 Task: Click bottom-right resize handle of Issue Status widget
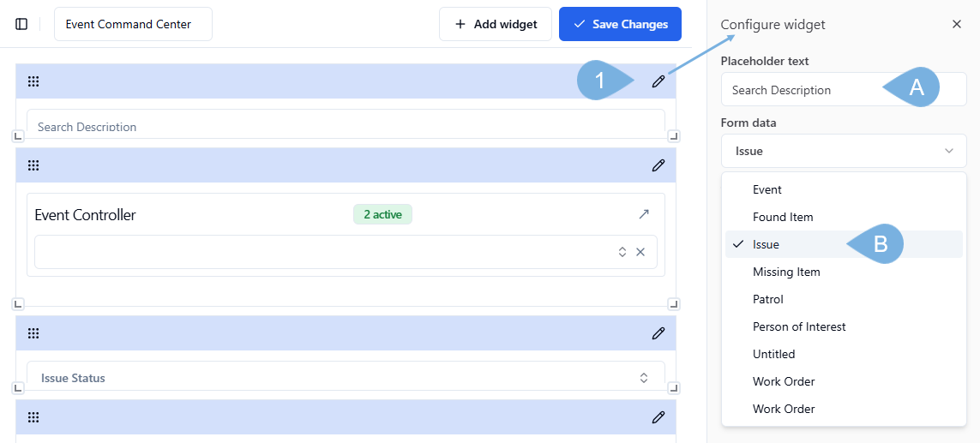click(x=674, y=388)
